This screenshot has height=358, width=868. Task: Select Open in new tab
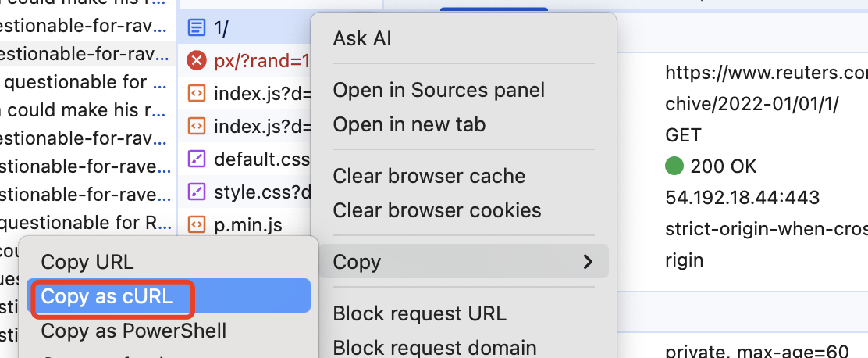pos(409,125)
